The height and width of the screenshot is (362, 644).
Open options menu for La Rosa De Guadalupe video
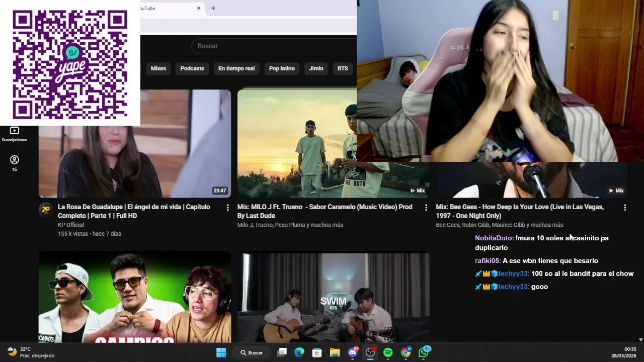pyautogui.click(x=227, y=207)
